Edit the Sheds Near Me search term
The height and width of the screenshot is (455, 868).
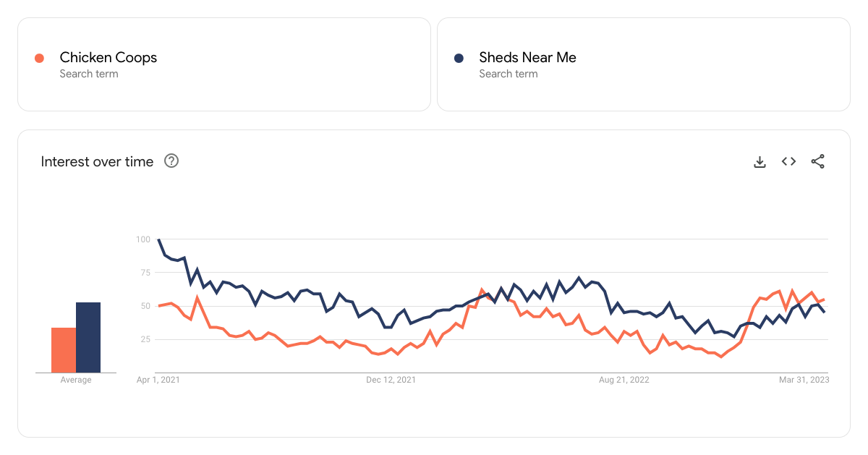tap(527, 57)
